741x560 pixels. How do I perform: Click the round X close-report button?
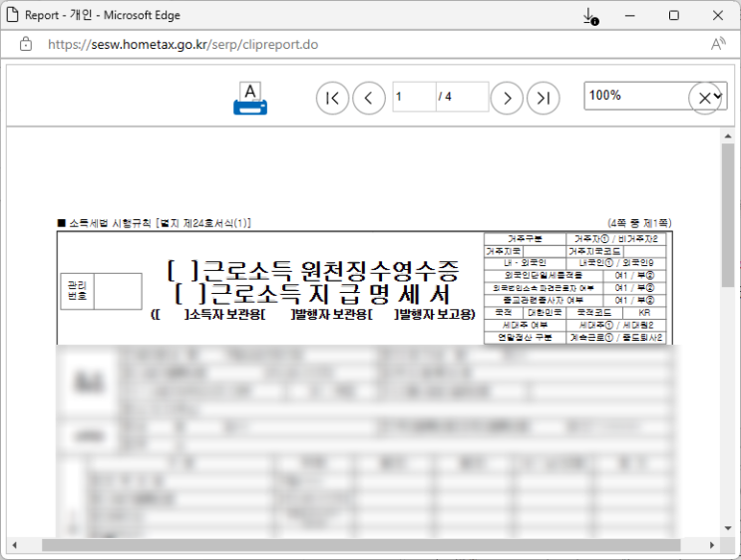[x=705, y=99]
